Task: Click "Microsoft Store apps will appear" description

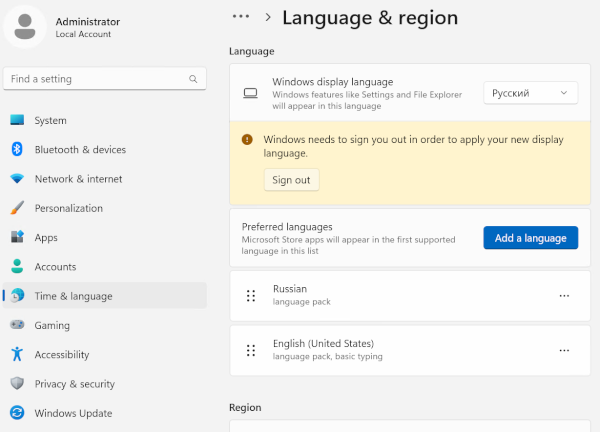Action: click(x=348, y=245)
